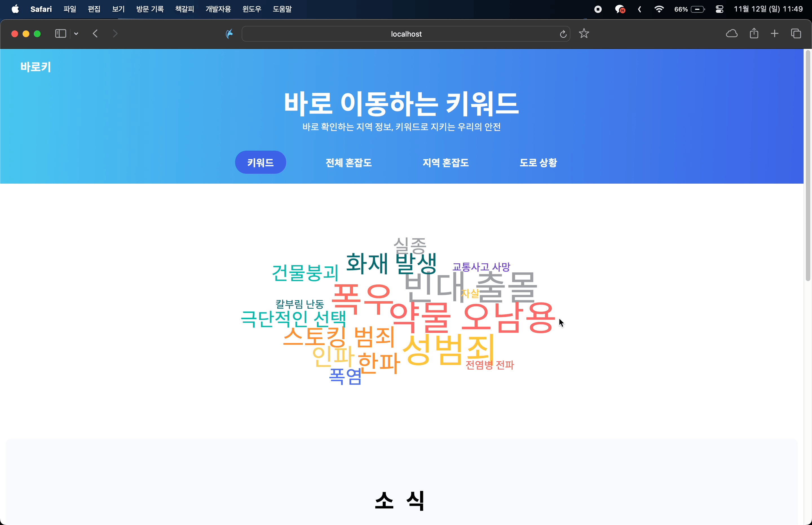
Task: Click the localhost address bar
Action: (405, 34)
